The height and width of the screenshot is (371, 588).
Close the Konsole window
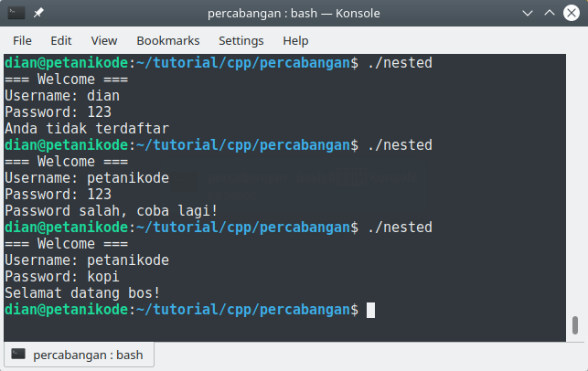[x=572, y=13]
